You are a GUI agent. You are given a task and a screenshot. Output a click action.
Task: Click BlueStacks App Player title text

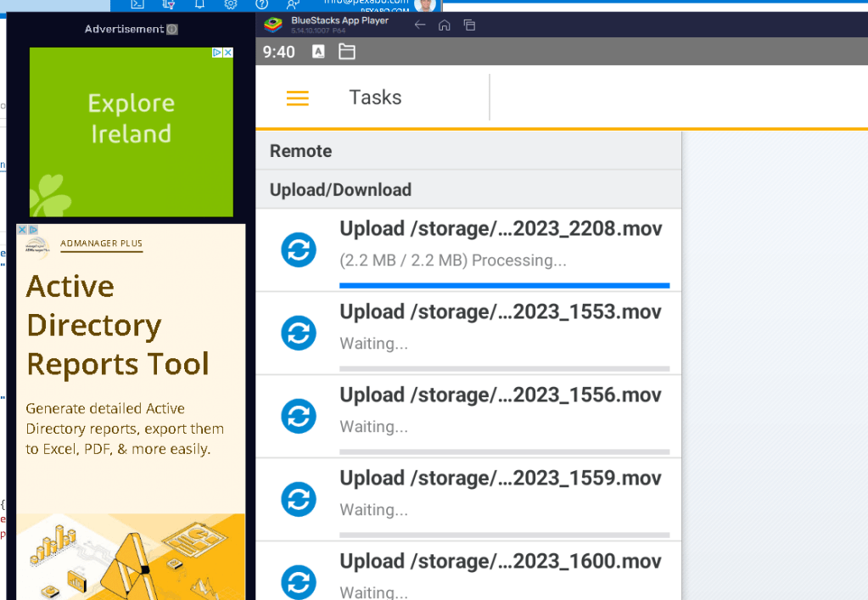click(340, 20)
